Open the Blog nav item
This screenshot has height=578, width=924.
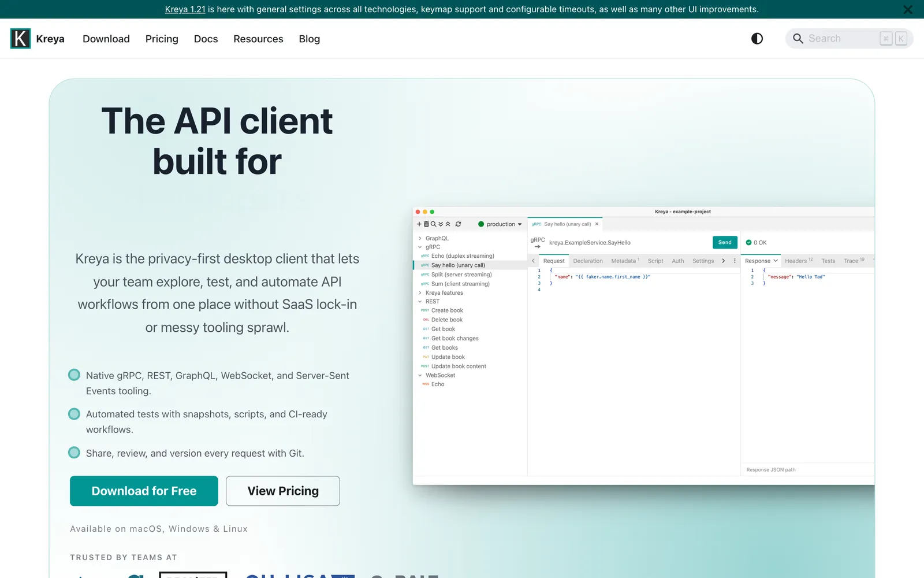click(310, 39)
